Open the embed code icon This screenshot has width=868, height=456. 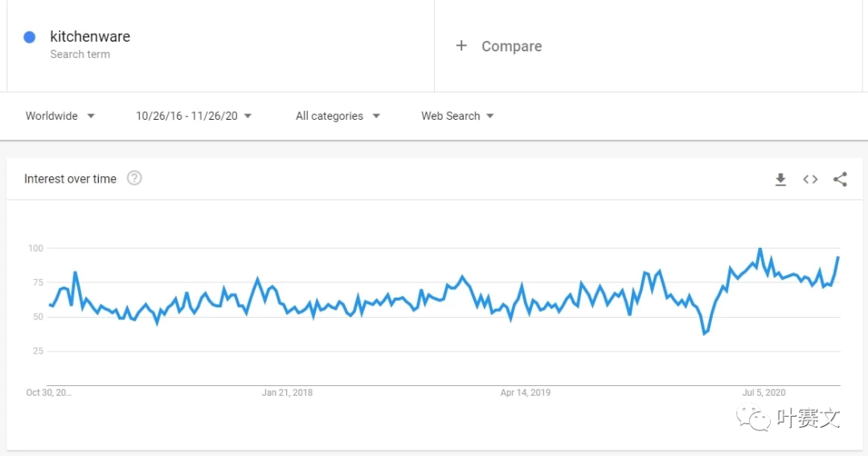(810, 179)
